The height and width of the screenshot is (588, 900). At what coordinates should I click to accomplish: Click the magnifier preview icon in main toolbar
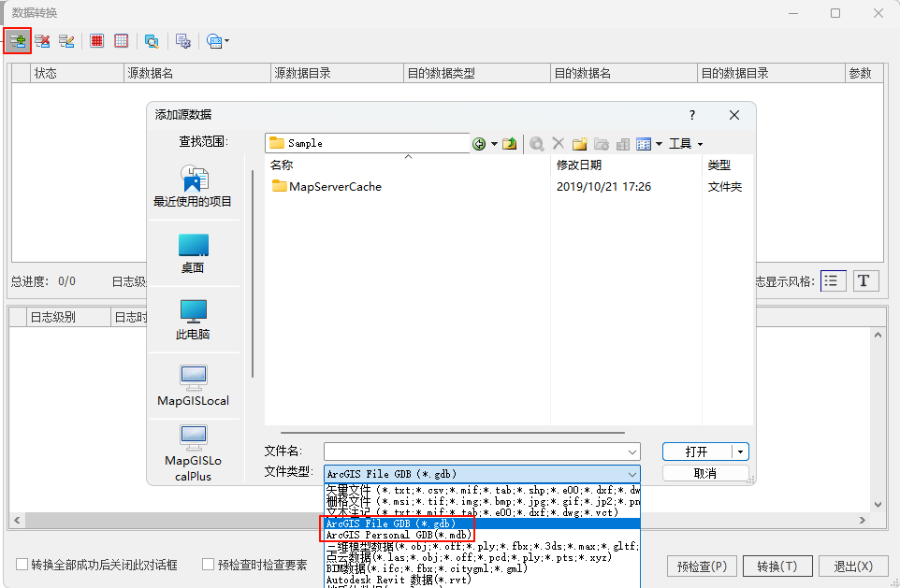(x=152, y=41)
